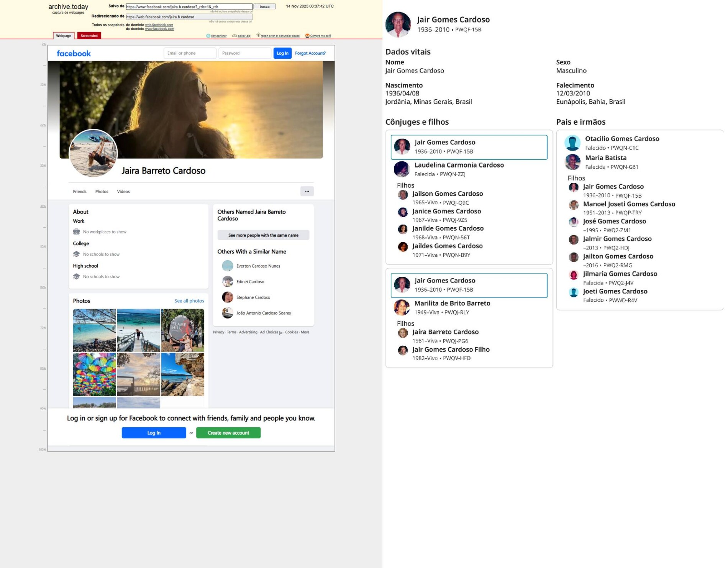The image size is (728, 568).
Task: Click the Facebook logo
Action: coord(74,54)
